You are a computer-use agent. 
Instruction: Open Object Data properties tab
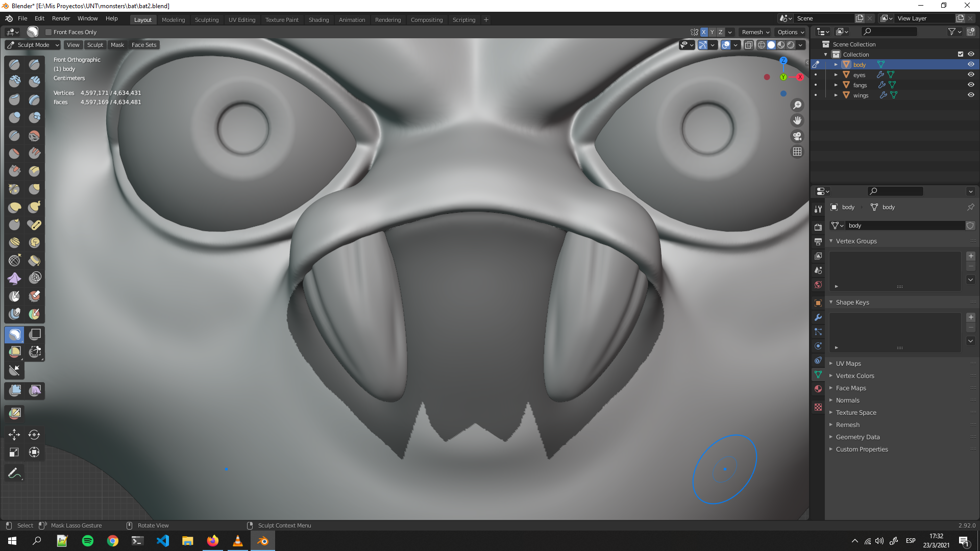[818, 374]
